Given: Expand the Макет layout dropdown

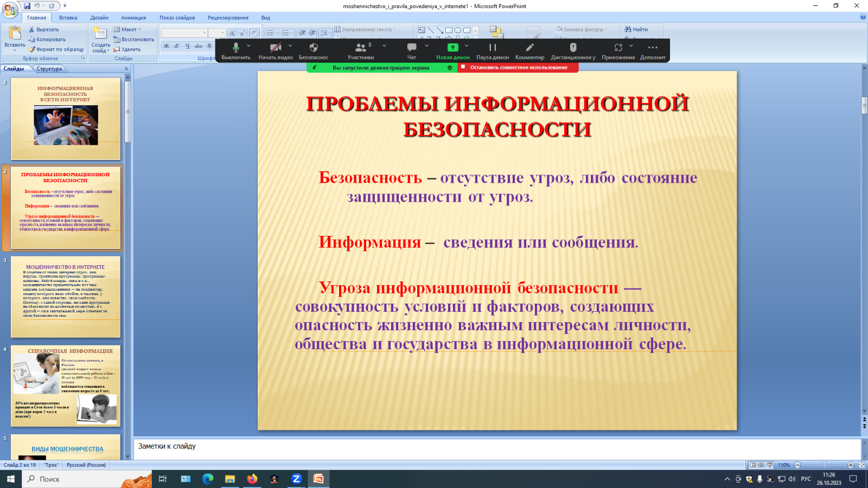Looking at the screenshot, I should (128, 29).
